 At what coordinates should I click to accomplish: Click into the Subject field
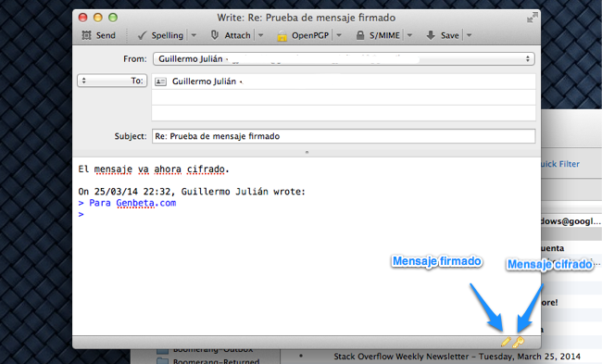344,136
